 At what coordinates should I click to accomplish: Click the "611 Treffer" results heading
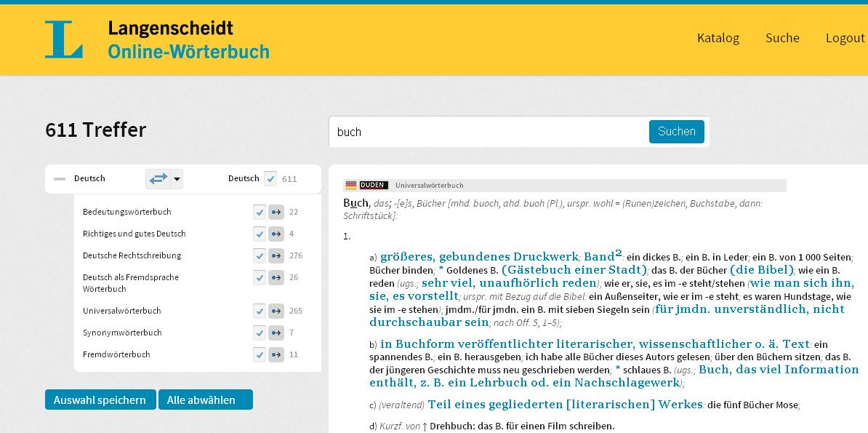click(x=96, y=130)
